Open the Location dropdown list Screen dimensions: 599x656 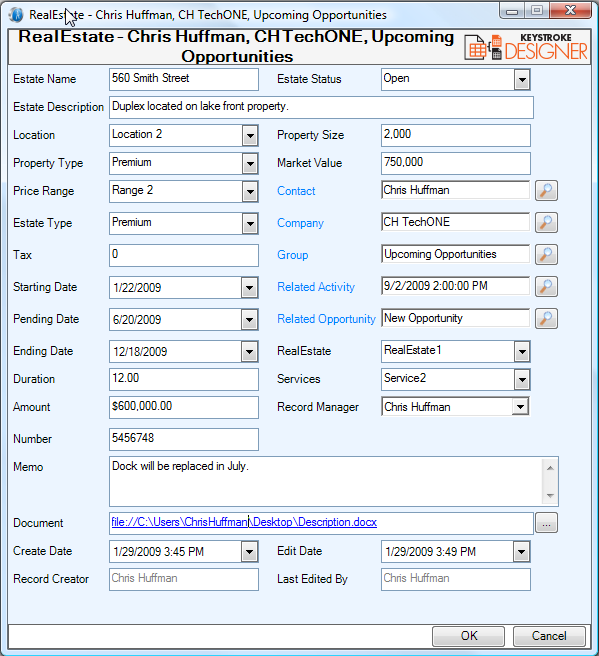[250, 136]
